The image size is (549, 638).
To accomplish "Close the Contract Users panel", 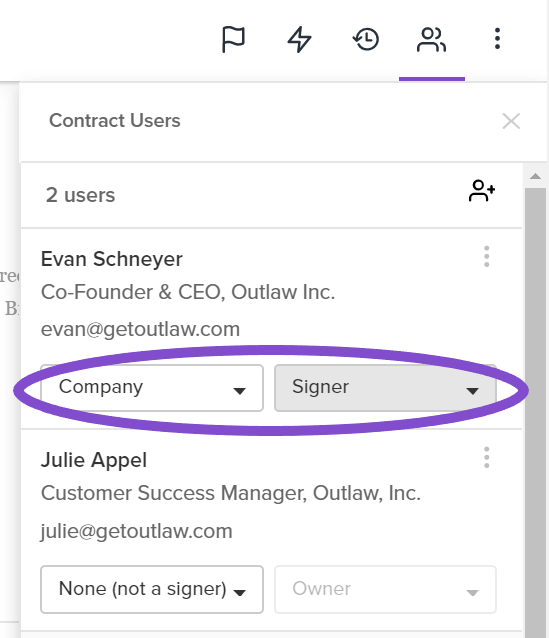I will [511, 121].
